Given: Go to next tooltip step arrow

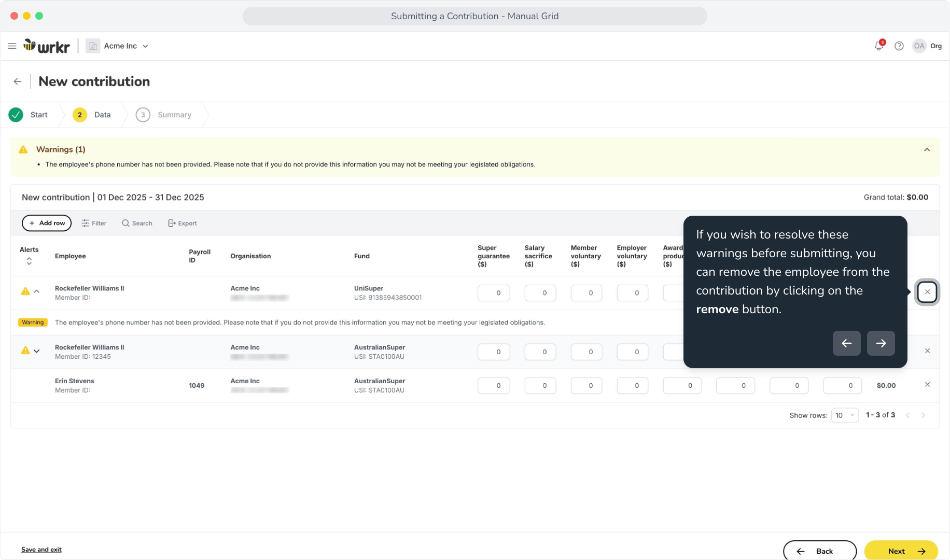Looking at the screenshot, I should coord(881,343).
